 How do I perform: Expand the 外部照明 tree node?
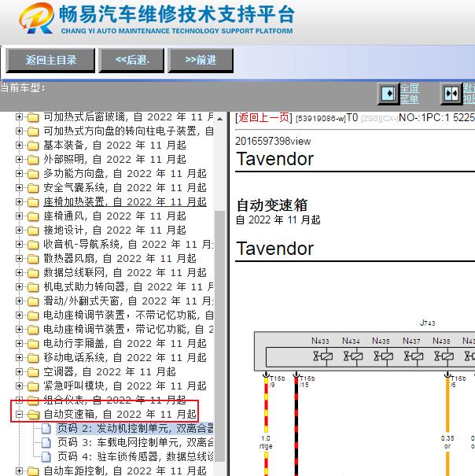tap(19, 160)
